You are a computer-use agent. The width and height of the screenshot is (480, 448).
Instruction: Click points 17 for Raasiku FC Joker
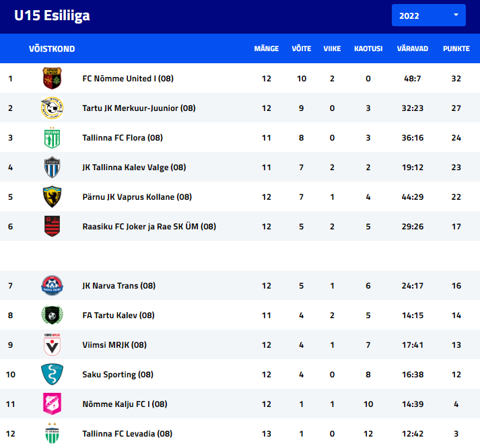pos(456,227)
